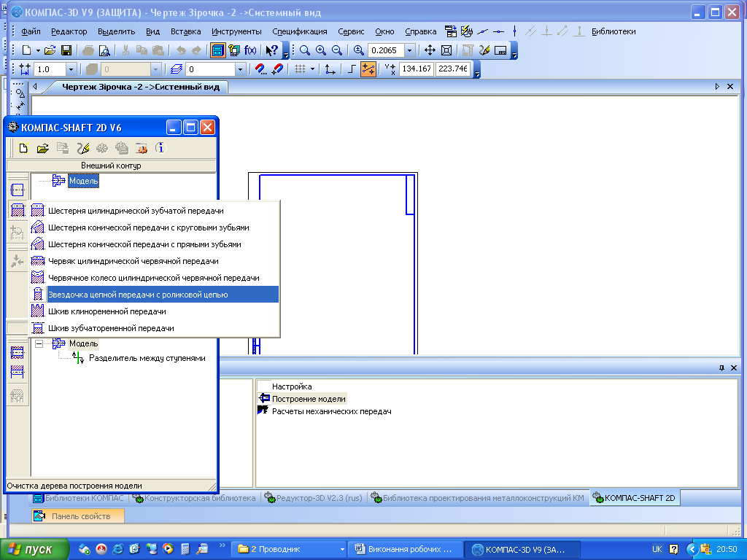Toggle orthogonal drawing mode
The image size is (747, 560).
(x=352, y=69)
